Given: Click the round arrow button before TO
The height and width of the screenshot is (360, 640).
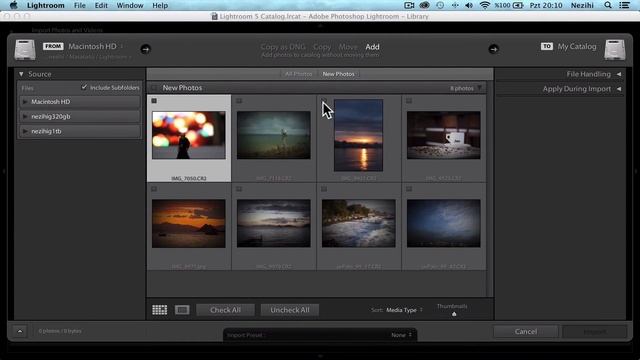Looking at the screenshot, I should pyautogui.click(x=493, y=49).
